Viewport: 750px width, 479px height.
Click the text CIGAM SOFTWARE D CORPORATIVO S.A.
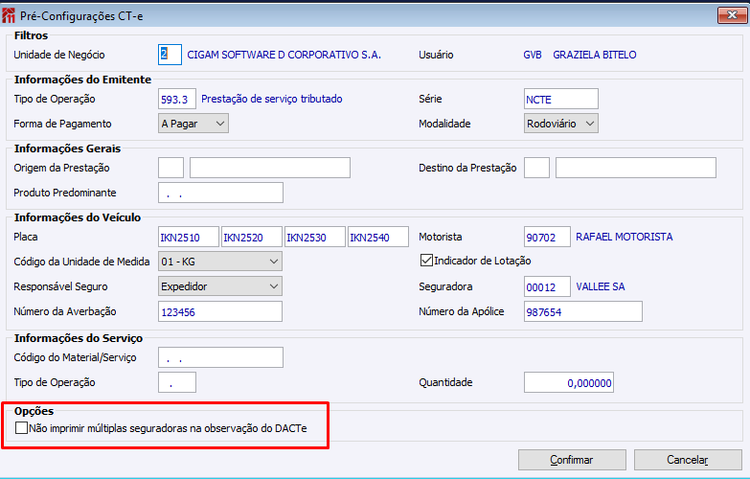click(284, 55)
